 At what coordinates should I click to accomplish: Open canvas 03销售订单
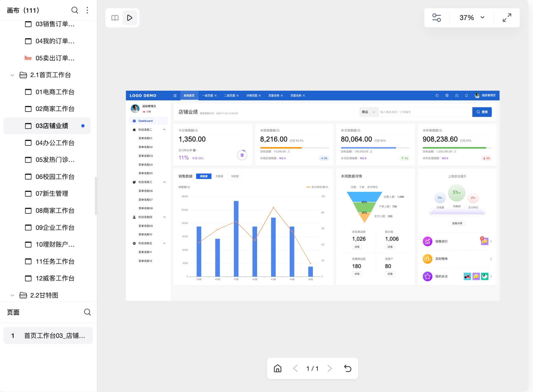coord(47,24)
